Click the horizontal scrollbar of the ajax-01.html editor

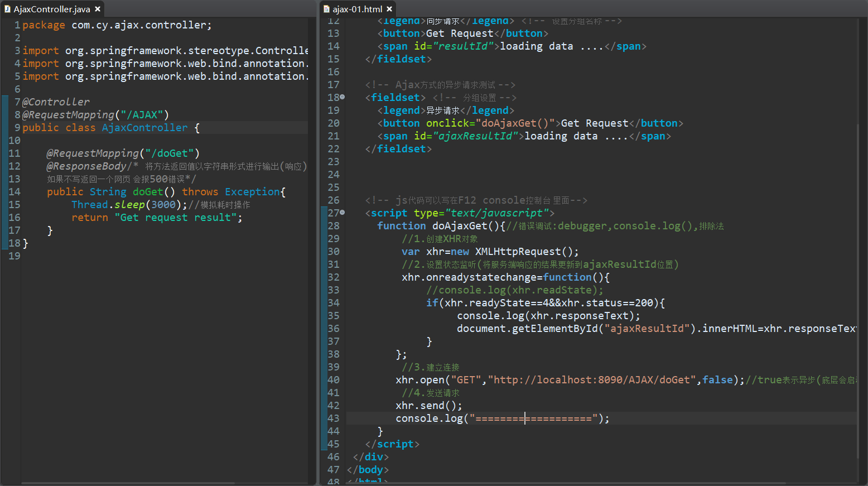coord(566,483)
